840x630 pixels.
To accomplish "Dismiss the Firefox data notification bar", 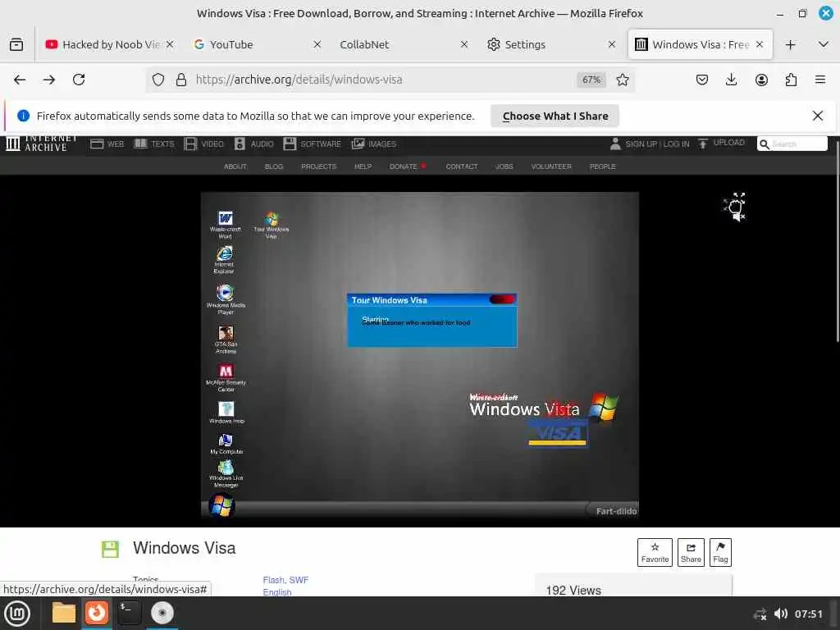I will [x=818, y=116].
